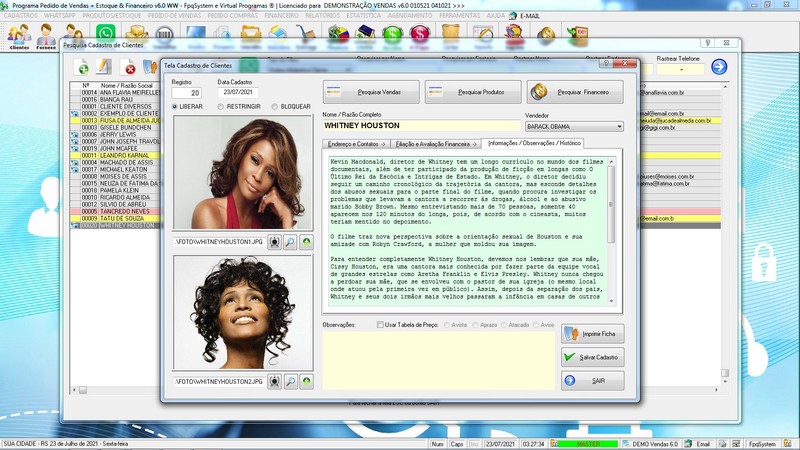Click the pencil edit icon in Pesquisa window
The image size is (800, 450).
[104, 67]
